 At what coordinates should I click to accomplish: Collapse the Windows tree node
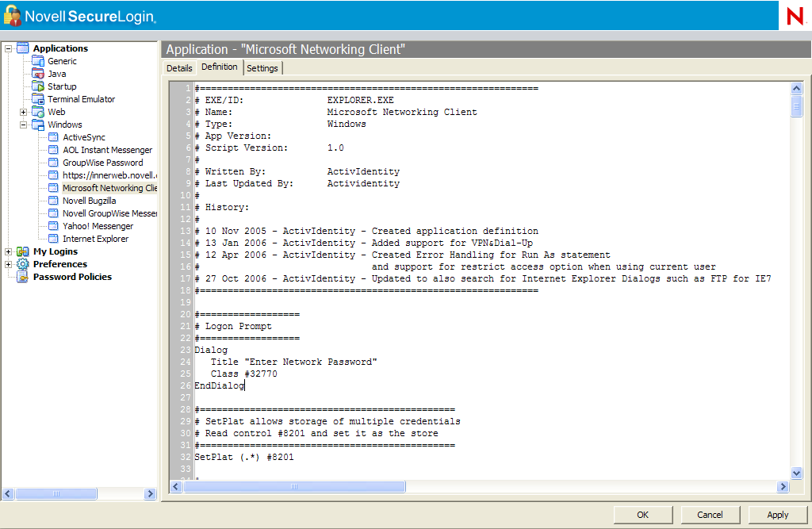pos(23,125)
